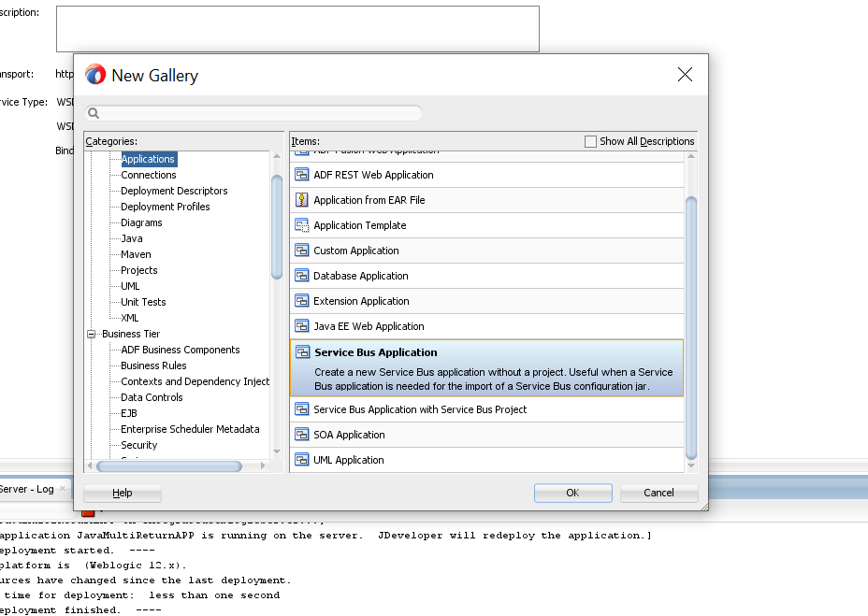
Task: Select the EJB category
Action: pos(129,413)
